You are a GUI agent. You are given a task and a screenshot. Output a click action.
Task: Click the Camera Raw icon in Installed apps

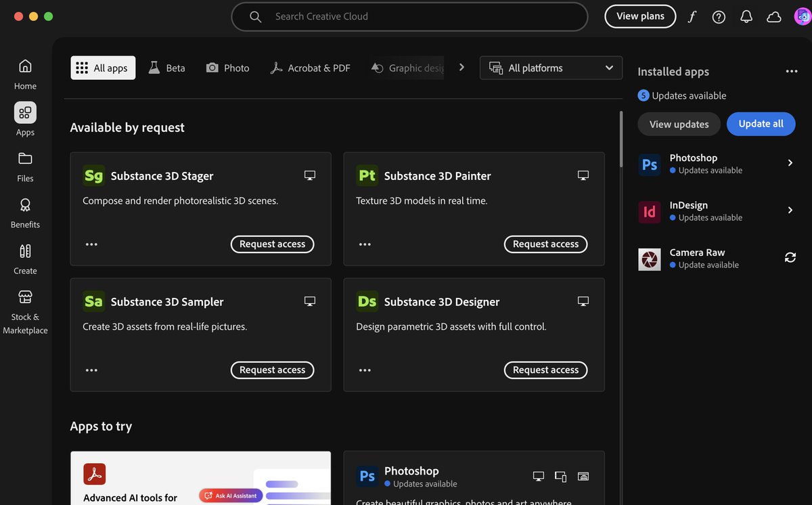[x=649, y=259]
